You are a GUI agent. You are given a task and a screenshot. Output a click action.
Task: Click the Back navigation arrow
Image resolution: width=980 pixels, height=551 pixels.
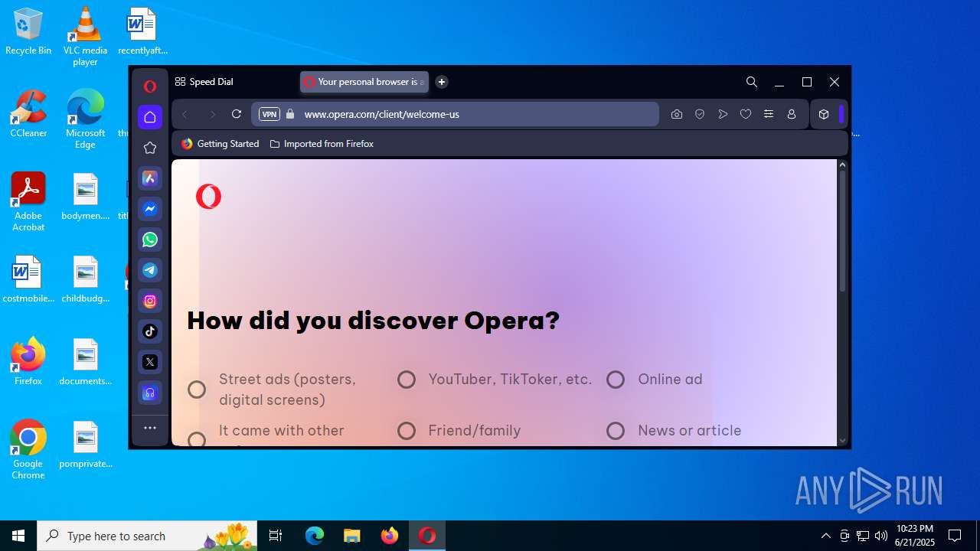[185, 114]
